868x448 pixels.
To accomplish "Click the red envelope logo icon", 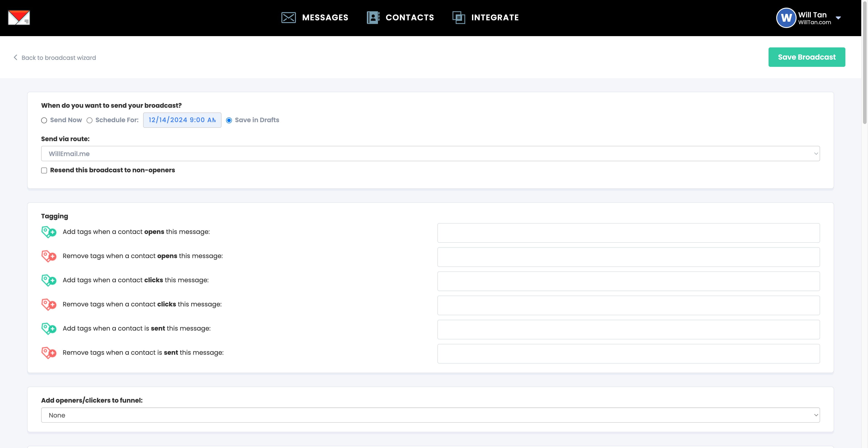I will pos(19,18).
